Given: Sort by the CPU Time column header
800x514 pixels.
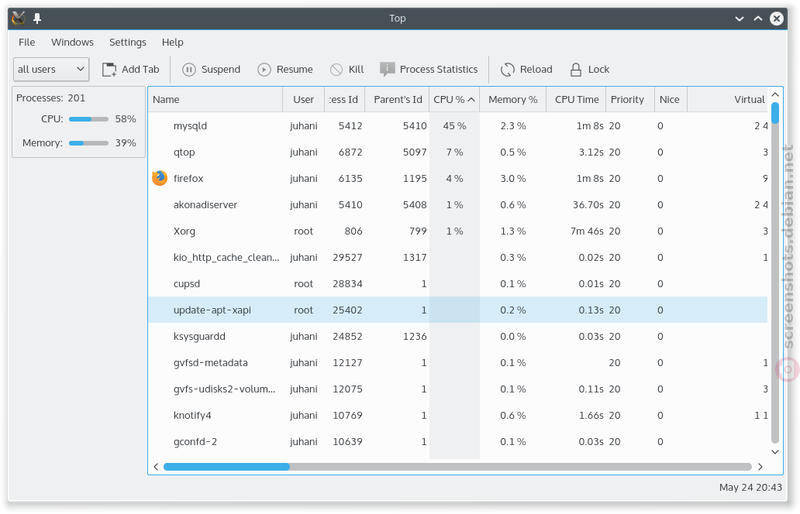Looking at the screenshot, I should 577,100.
